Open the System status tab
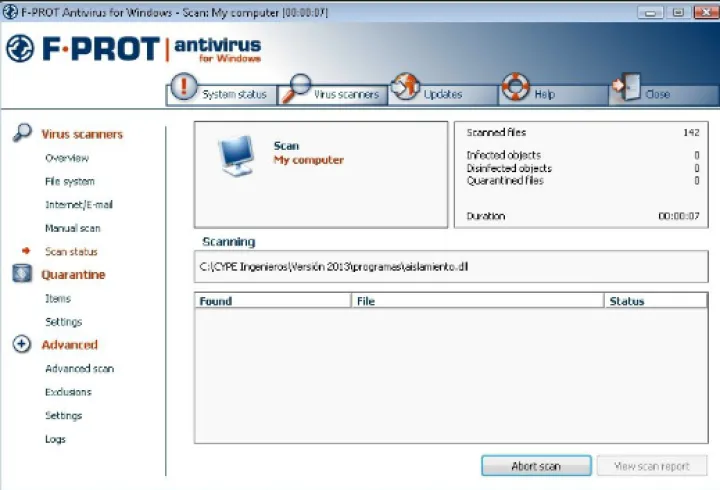The height and width of the screenshot is (490, 720). (234, 95)
